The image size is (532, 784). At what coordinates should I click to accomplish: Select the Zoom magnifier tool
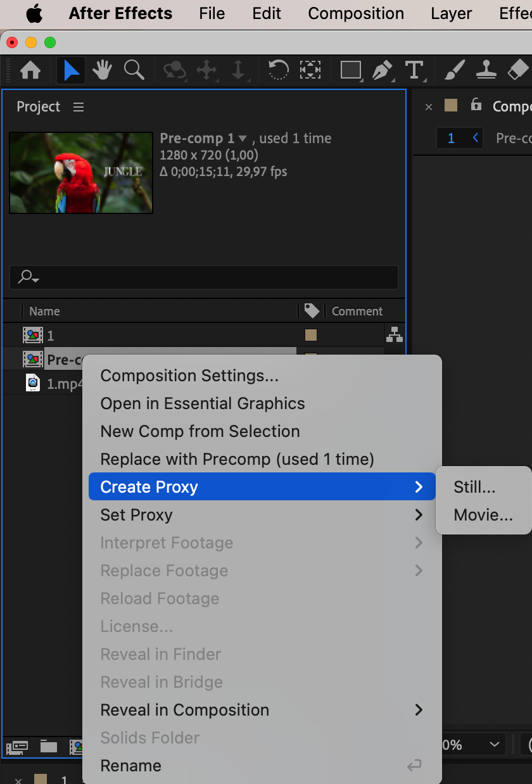(x=134, y=70)
